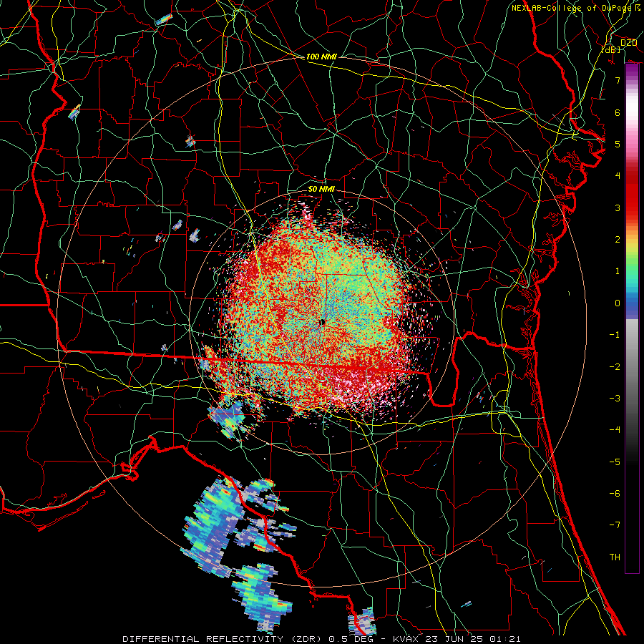Click the TH label on the color scale
The height and width of the screenshot is (644, 644).
[615, 557]
